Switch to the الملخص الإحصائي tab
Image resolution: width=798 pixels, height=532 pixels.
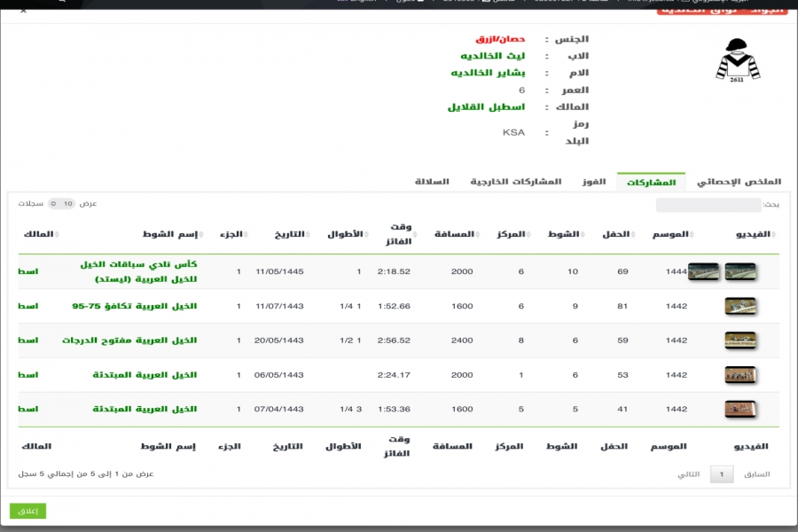point(739,182)
